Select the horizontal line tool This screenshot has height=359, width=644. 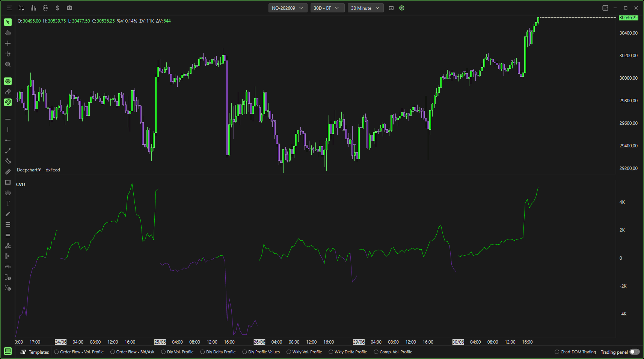[x=8, y=119]
